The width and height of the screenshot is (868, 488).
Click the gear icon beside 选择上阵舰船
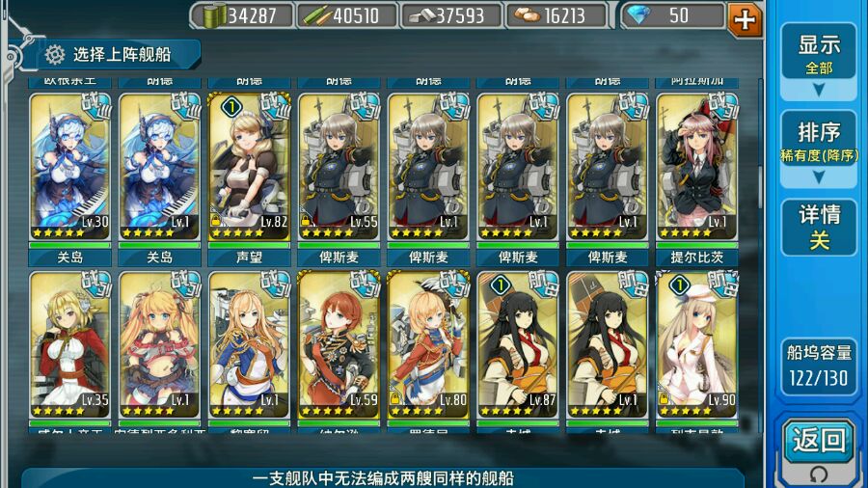tap(55, 54)
